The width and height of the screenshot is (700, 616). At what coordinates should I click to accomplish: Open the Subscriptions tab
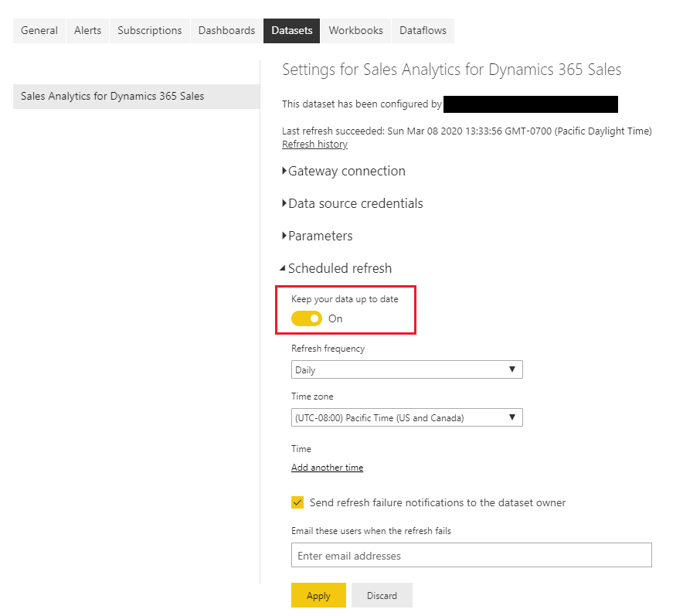(150, 31)
